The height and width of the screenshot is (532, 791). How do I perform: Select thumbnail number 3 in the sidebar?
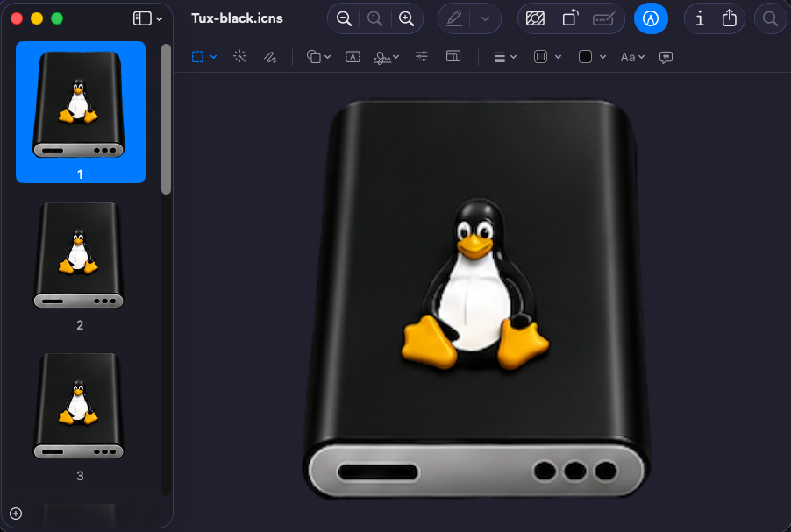click(79, 406)
